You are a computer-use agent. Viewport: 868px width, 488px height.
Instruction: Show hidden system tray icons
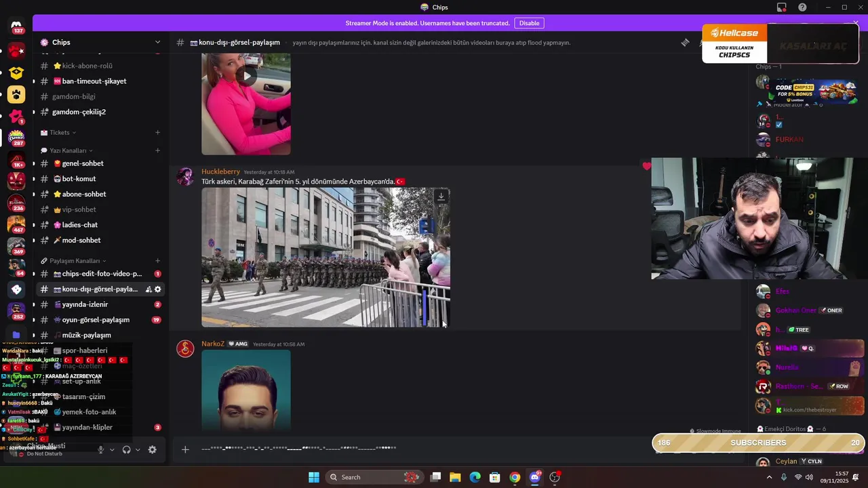769,477
